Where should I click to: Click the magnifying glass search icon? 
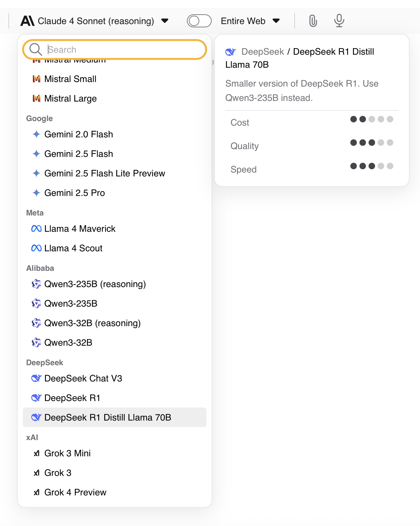[35, 50]
